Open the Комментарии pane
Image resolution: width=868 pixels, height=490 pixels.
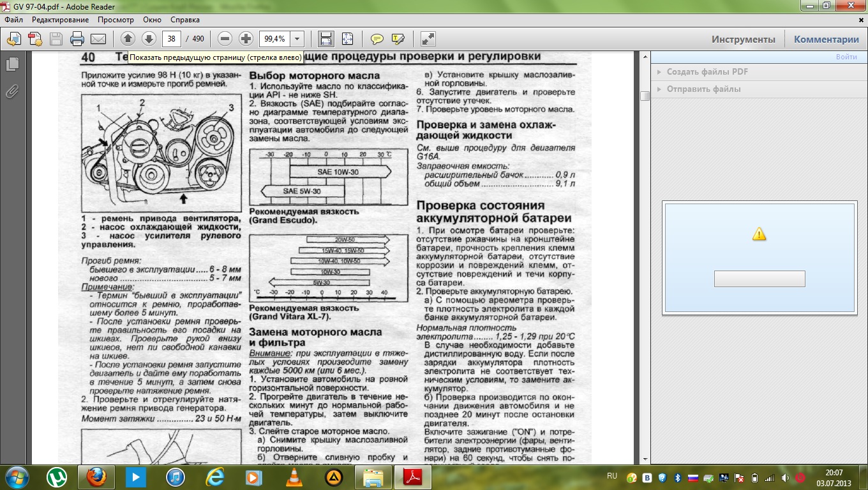pyautogui.click(x=827, y=39)
